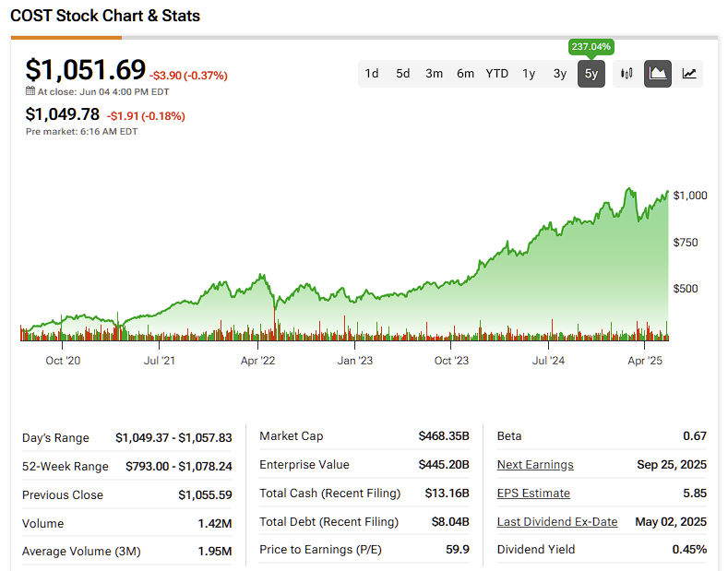The image size is (728, 571).
Task: Select the 3y time range
Action: (x=560, y=74)
